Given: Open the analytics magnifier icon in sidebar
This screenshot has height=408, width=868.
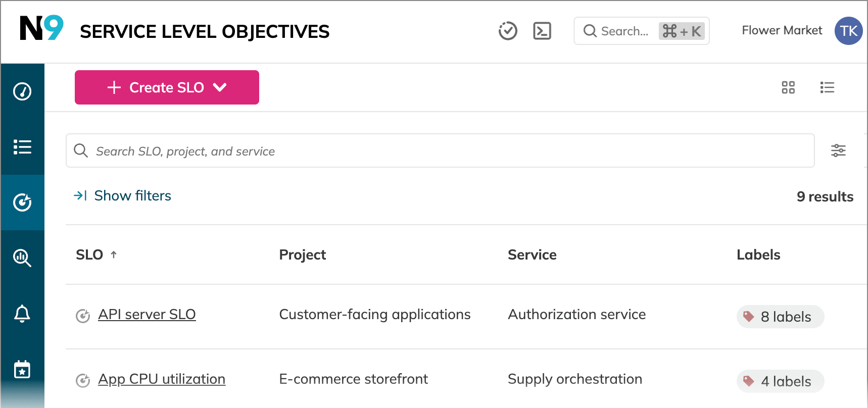Looking at the screenshot, I should [22, 258].
